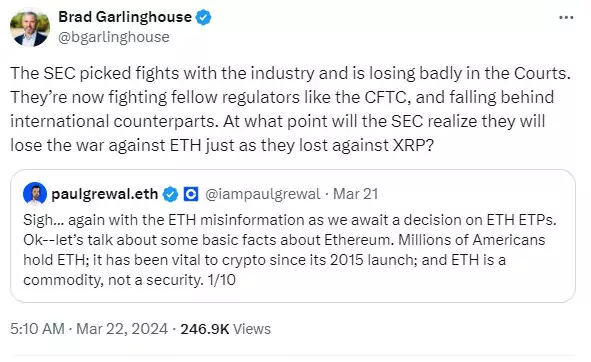Click the Views label
This screenshot has width=591, height=362.
pyautogui.click(x=252, y=329)
